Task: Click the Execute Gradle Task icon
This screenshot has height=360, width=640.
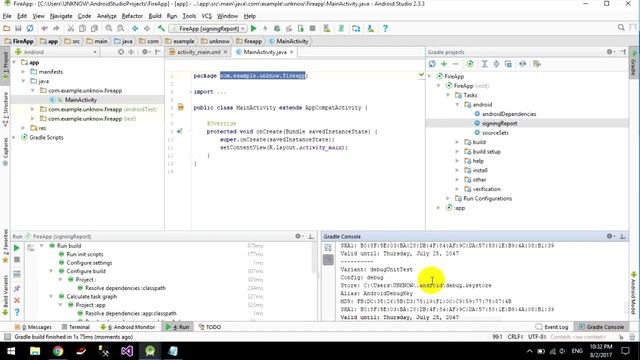Action: click(470, 64)
